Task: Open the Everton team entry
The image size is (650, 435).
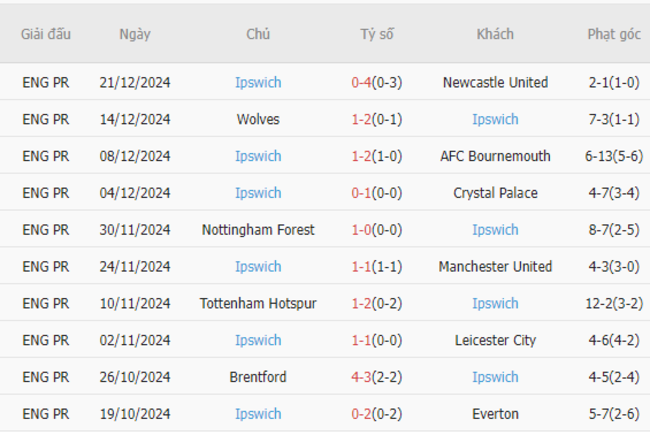Action: 495,414
